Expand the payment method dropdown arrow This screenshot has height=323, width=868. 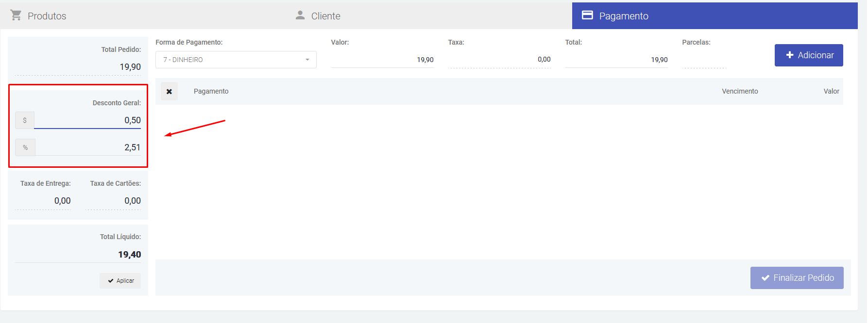pos(307,60)
